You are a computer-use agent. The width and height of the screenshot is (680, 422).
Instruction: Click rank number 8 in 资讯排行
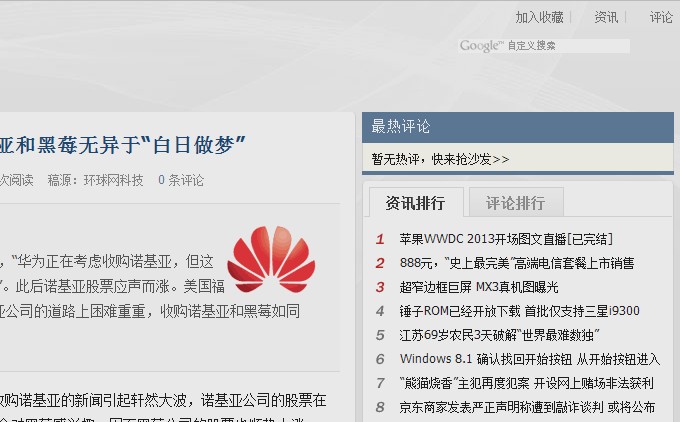(x=380, y=407)
